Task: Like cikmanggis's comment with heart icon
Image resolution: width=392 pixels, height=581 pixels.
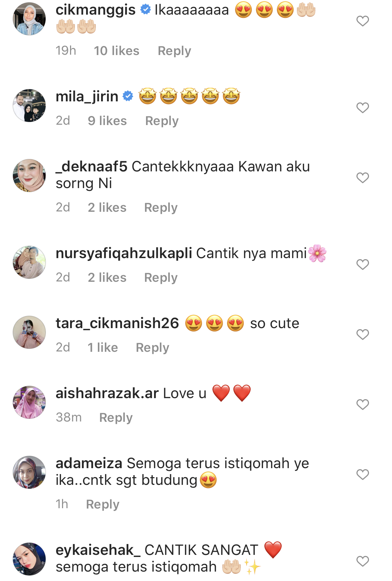Action: [x=362, y=21]
